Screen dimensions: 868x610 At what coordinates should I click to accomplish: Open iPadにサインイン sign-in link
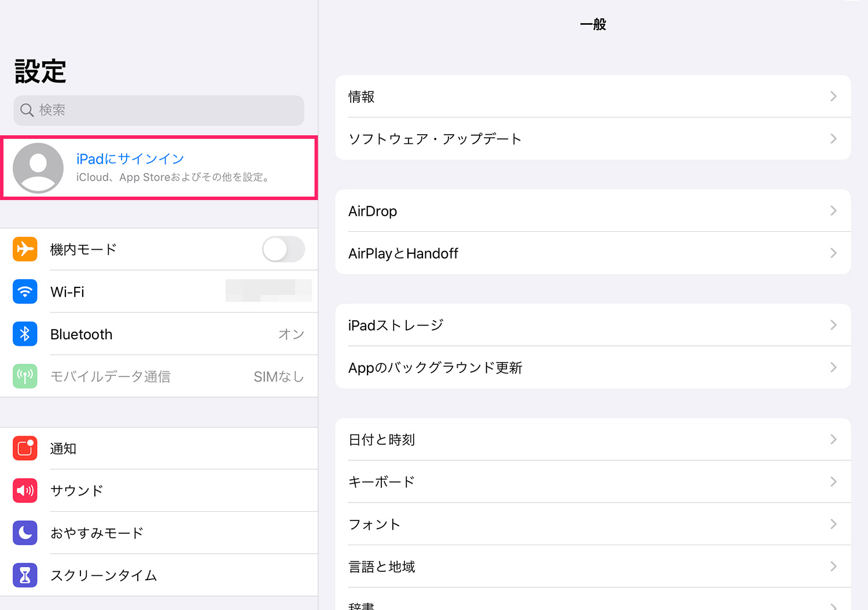pyautogui.click(x=130, y=159)
